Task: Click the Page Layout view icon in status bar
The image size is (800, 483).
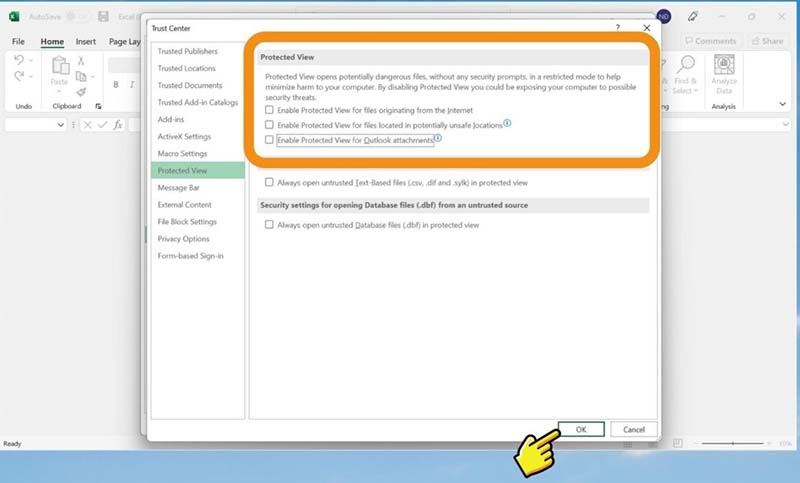Action: pos(678,443)
